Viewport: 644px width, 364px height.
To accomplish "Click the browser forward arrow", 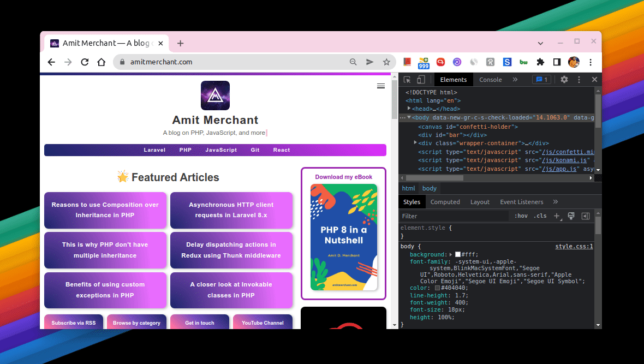I will click(68, 62).
